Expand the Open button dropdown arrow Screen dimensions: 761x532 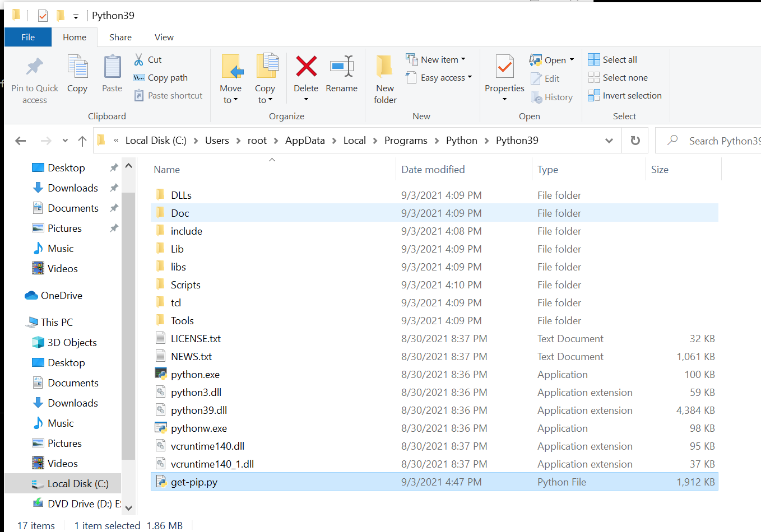pyautogui.click(x=572, y=60)
